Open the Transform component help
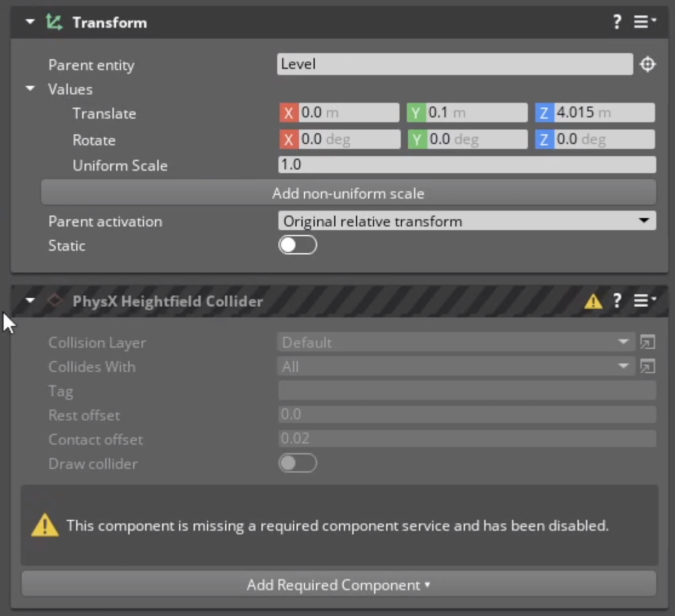The height and width of the screenshot is (616, 675). [x=617, y=22]
